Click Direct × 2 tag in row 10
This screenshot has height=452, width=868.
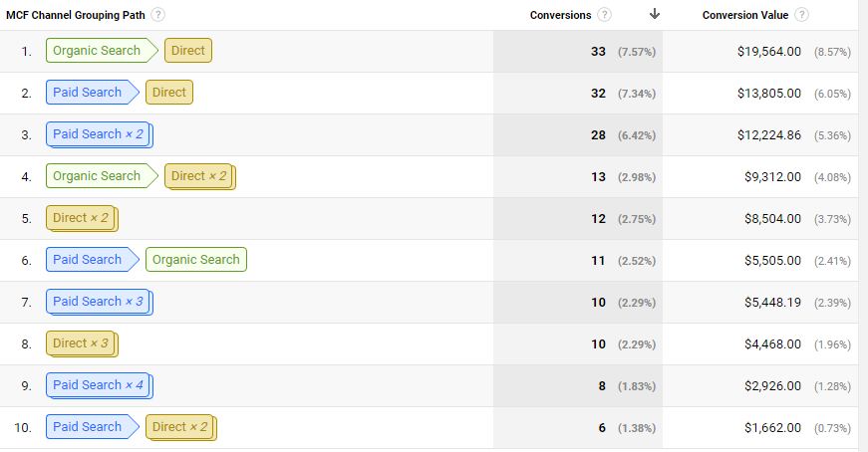click(x=179, y=427)
